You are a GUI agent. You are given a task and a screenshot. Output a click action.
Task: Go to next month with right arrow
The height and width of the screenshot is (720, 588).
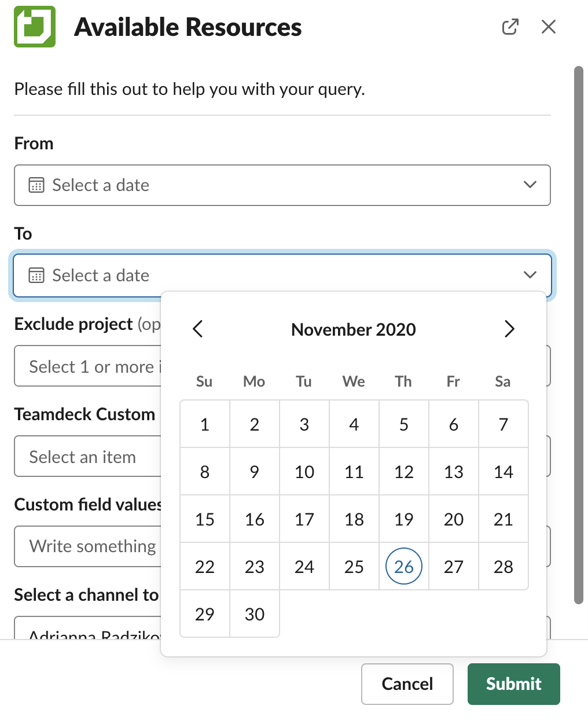pyautogui.click(x=510, y=329)
